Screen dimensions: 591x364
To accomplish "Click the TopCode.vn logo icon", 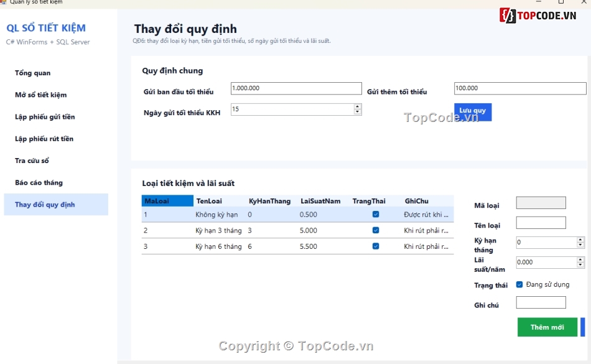I will tap(508, 16).
